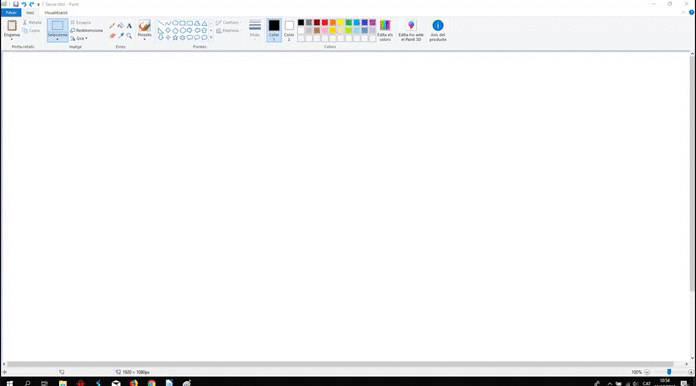The image size is (696, 386).
Task: Activate Color 2 background selector
Action: point(289,30)
